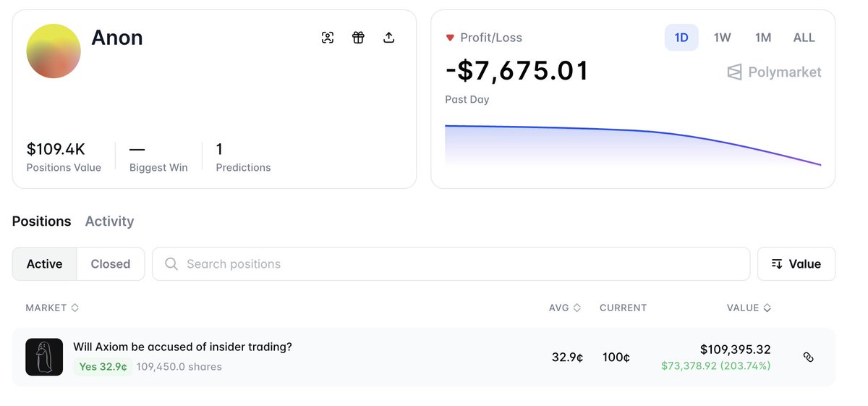The width and height of the screenshot is (868, 406).
Task: Show the ALL time range
Action: click(x=804, y=38)
